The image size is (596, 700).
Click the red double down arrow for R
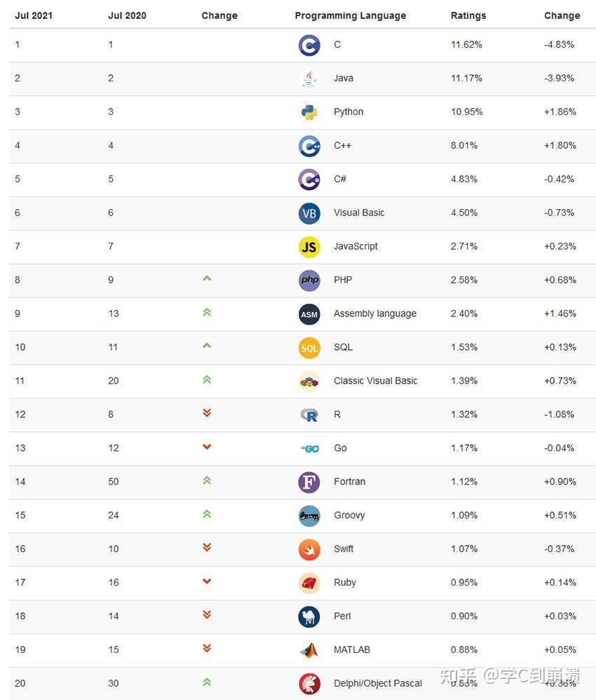coord(207,413)
